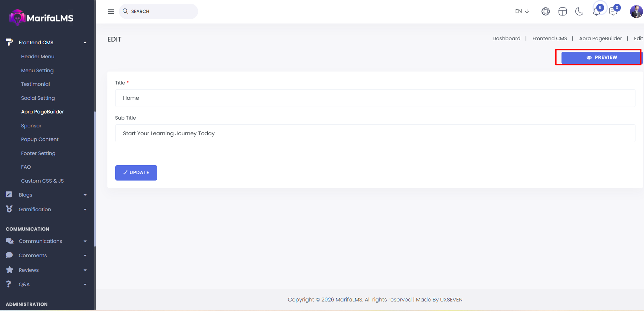Open the EN language dropdown

pos(522,11)
